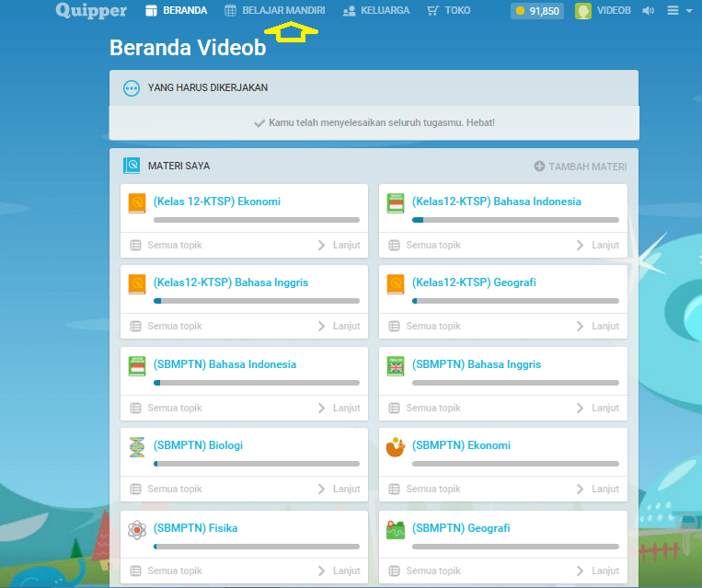
Task: Open the Toko shop menu
Action: [449, 10]
